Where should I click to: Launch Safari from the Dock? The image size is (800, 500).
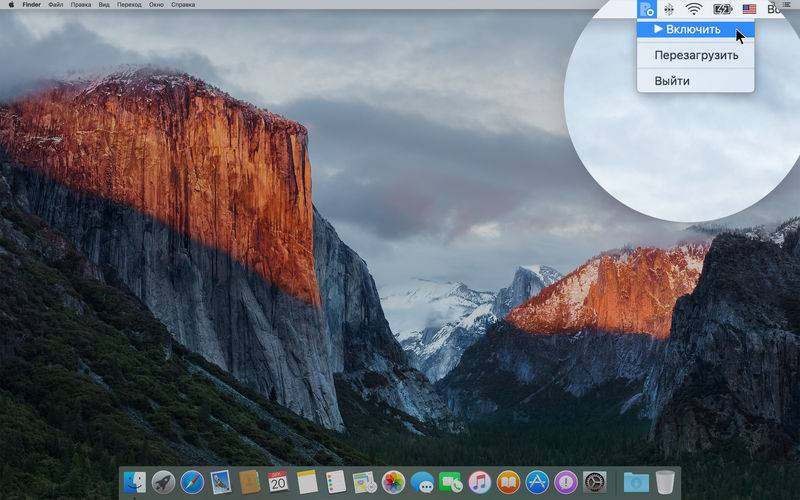click(x=192, y=482)
